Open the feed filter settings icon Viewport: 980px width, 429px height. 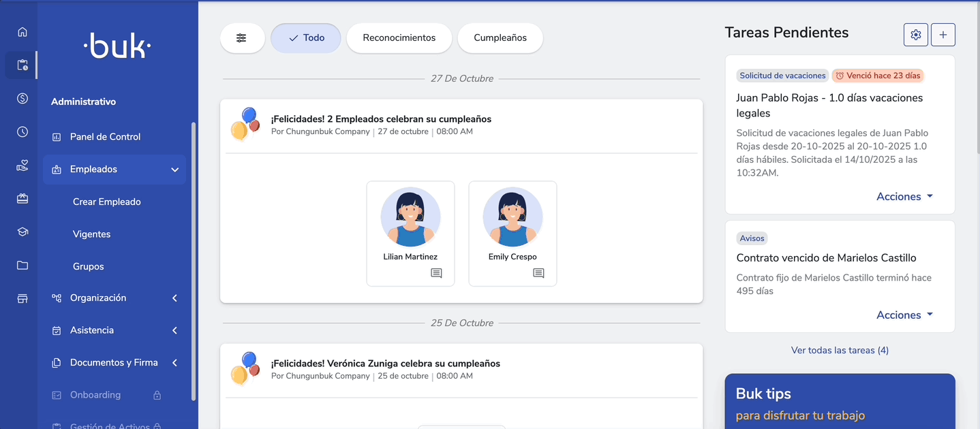tap(241, 38)
